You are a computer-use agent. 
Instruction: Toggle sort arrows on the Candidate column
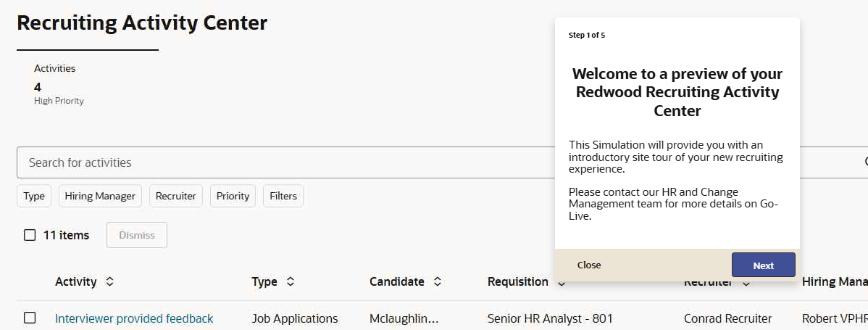coord(438,282)
